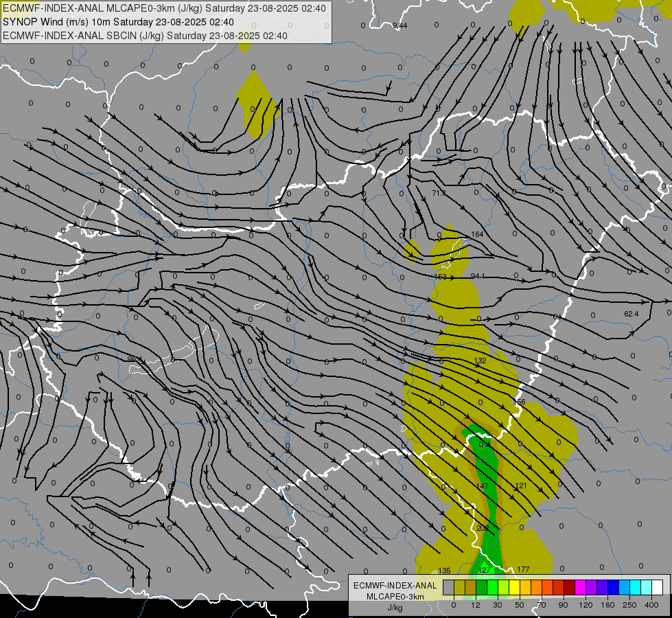Click the 177 value label
The height and width of the screenshot is (618, 672).
(x=523, y=569)
